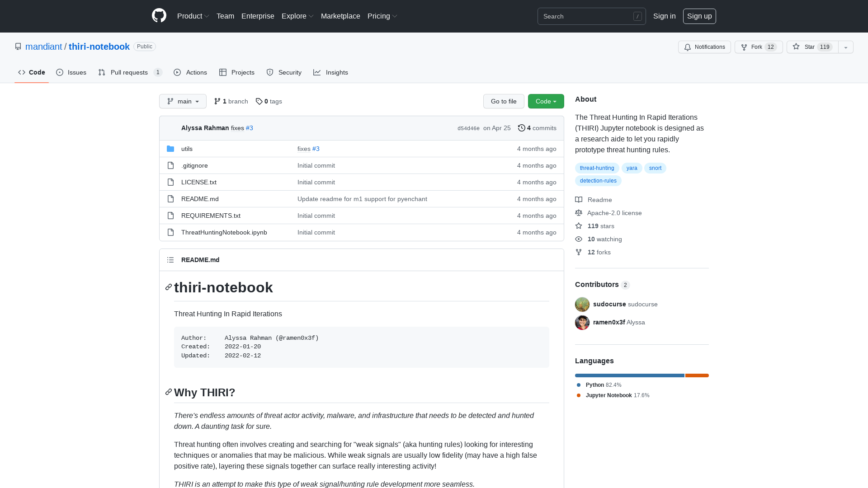Open the ThreatHuntingNotebook.ipynb file

(224, 232)
